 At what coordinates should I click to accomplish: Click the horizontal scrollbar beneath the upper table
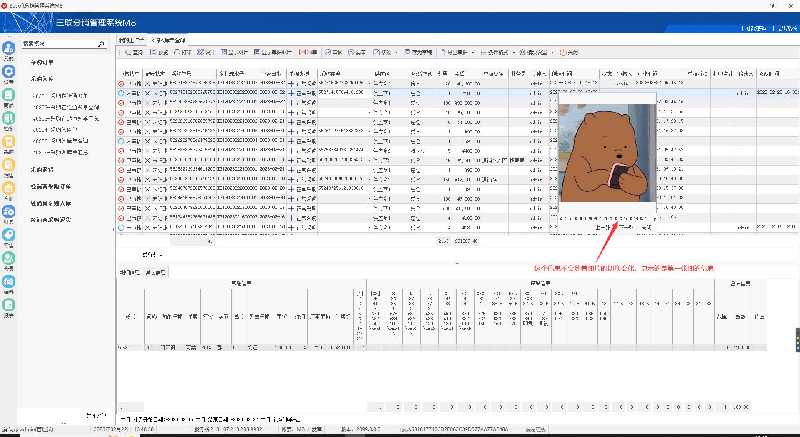(x=190, y=240)
